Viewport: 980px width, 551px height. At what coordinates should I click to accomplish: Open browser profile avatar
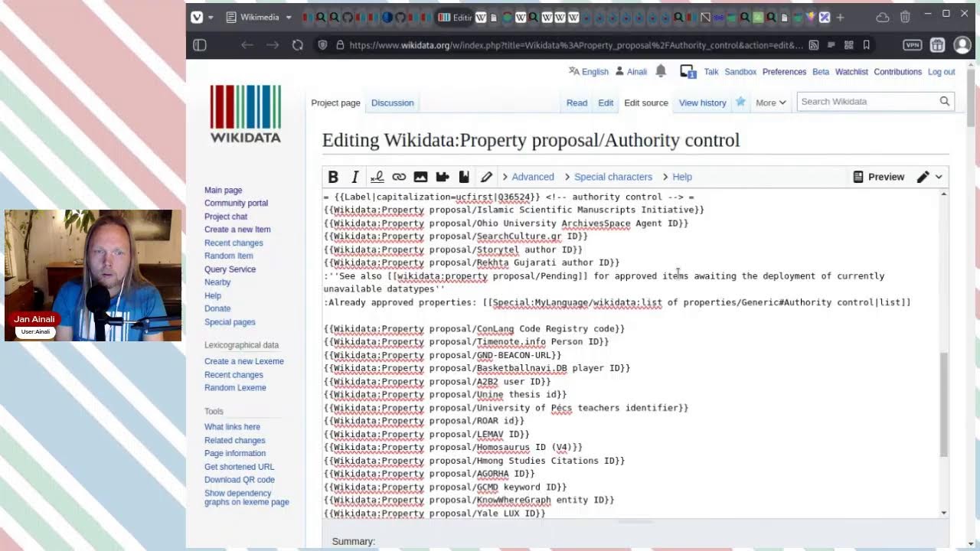962,45
